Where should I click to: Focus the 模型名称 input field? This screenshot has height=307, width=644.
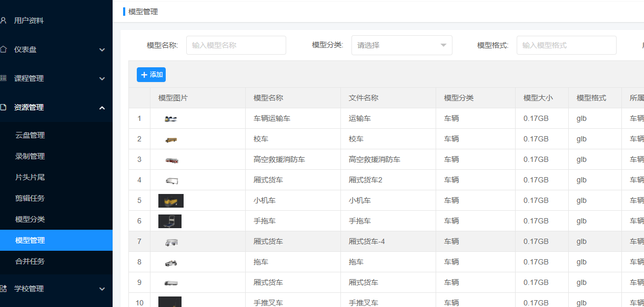click(x=236, y=45)
